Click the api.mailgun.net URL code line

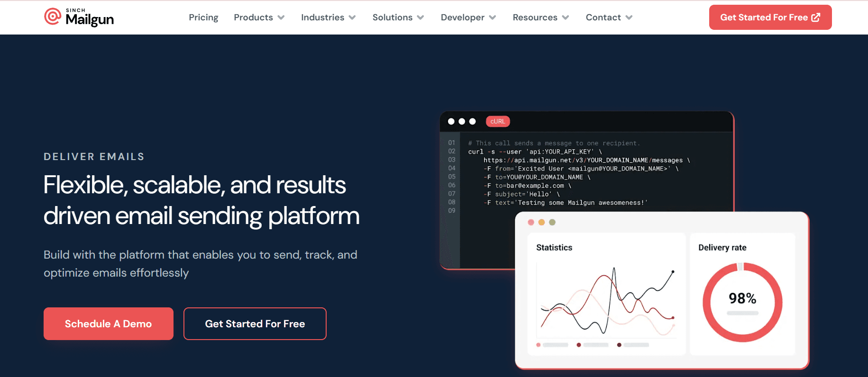pyautogui.click(x=587, y=160)
